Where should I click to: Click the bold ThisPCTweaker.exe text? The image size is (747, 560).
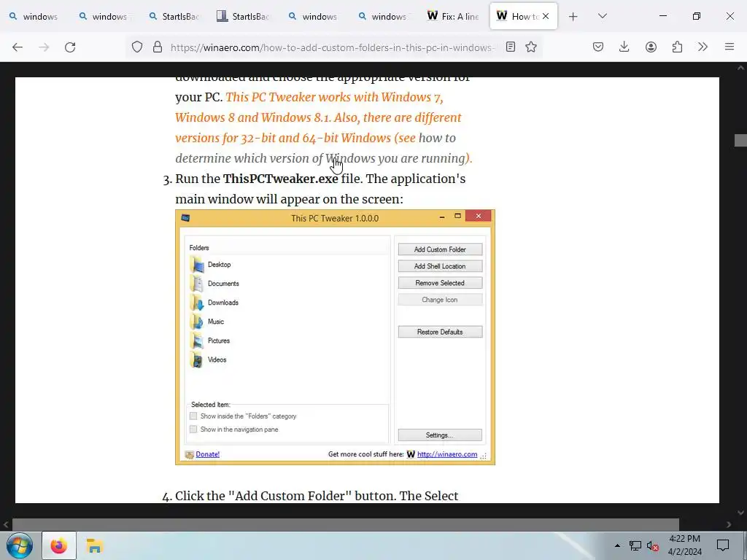pos(281,179)
